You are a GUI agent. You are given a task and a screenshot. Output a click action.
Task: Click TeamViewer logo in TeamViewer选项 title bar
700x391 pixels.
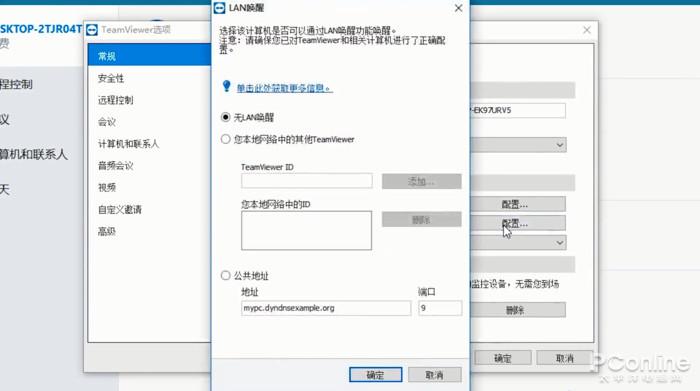click(92, 30)
